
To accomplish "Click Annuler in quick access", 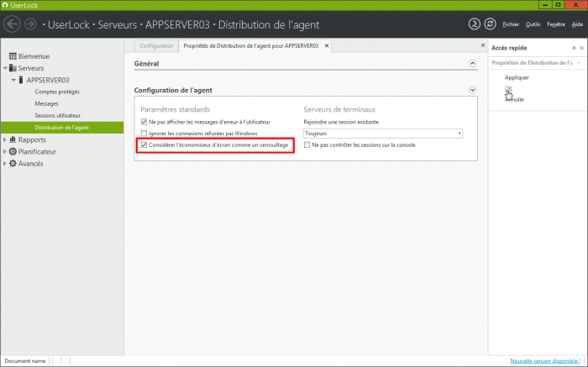I will (x=514, y=99).
